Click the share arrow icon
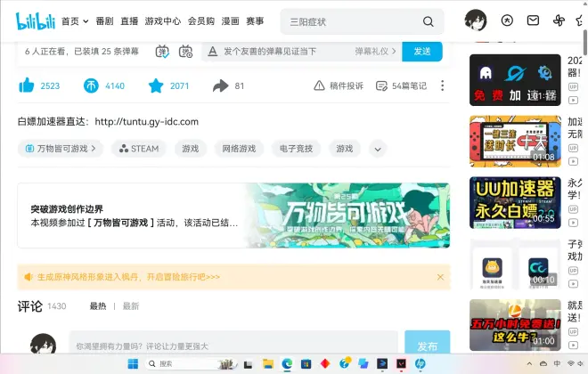The width and height of the screenshot is (588, 374). [221, 85]
